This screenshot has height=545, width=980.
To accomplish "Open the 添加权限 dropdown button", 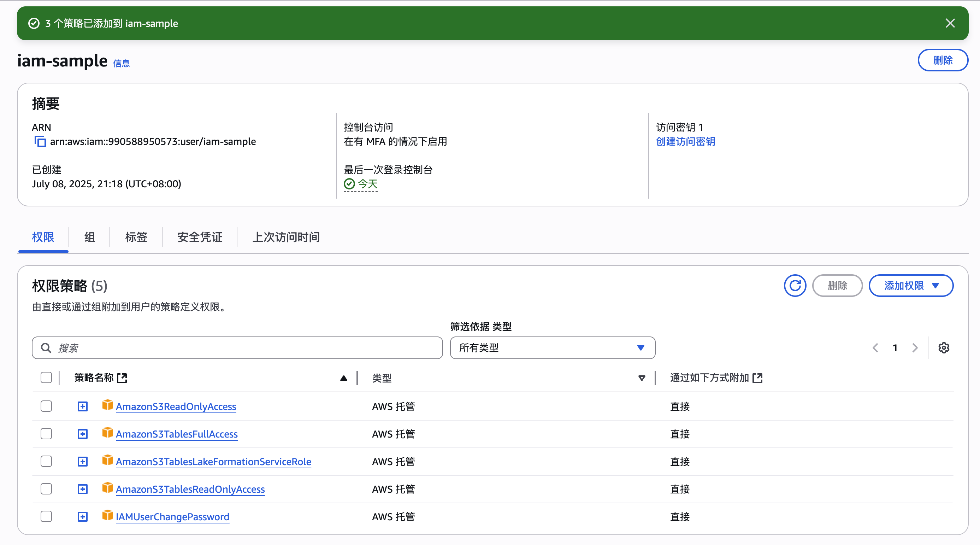I will tap(911, 286).
